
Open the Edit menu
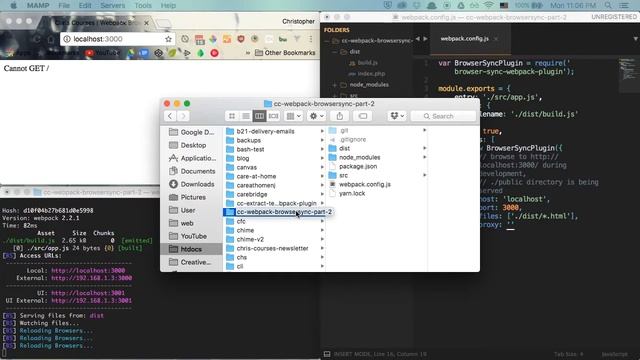click(85, 5)
